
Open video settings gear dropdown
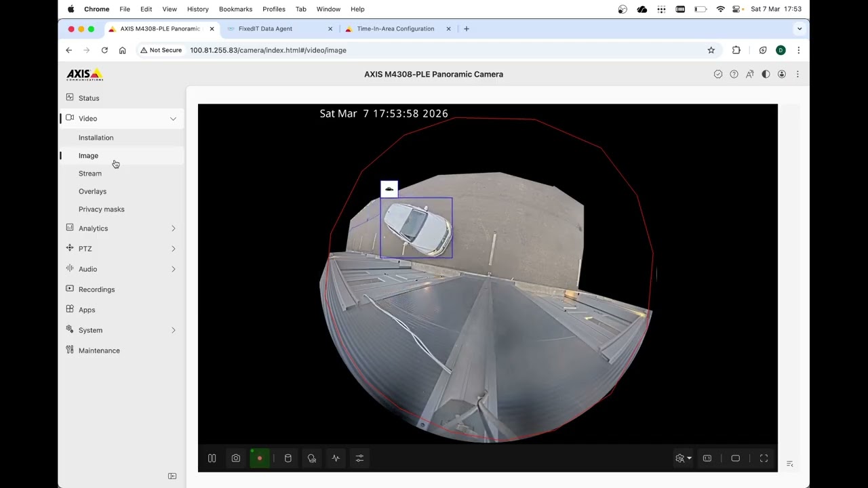683,459
